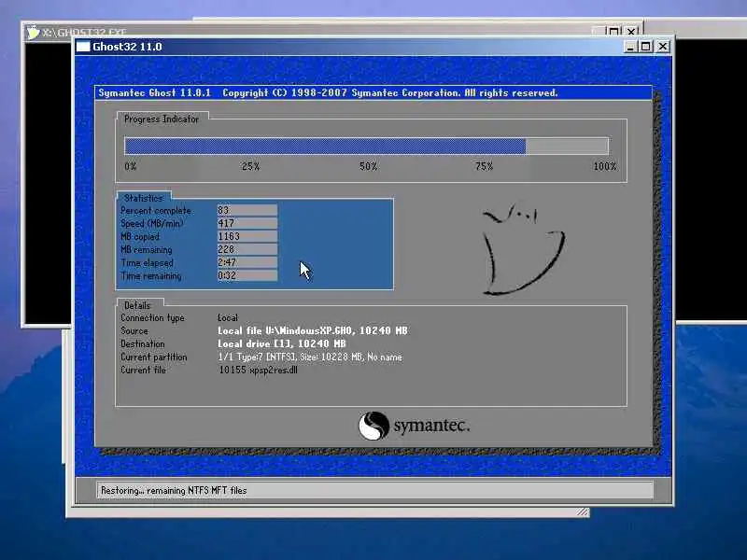
Task: Click the 50% progress scale marker
Action: [368, 166]
